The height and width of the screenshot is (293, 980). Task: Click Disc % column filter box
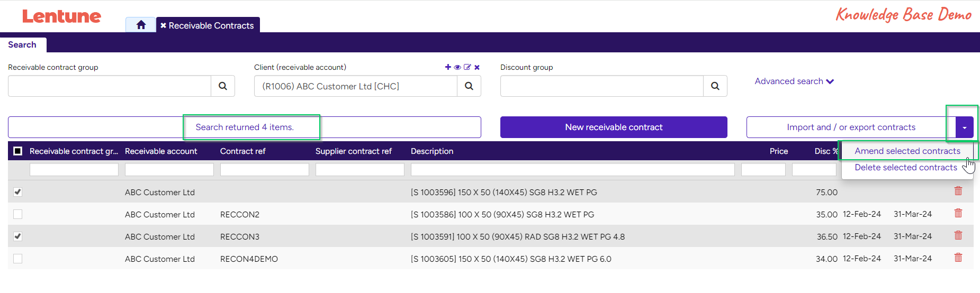coord(814,169)
